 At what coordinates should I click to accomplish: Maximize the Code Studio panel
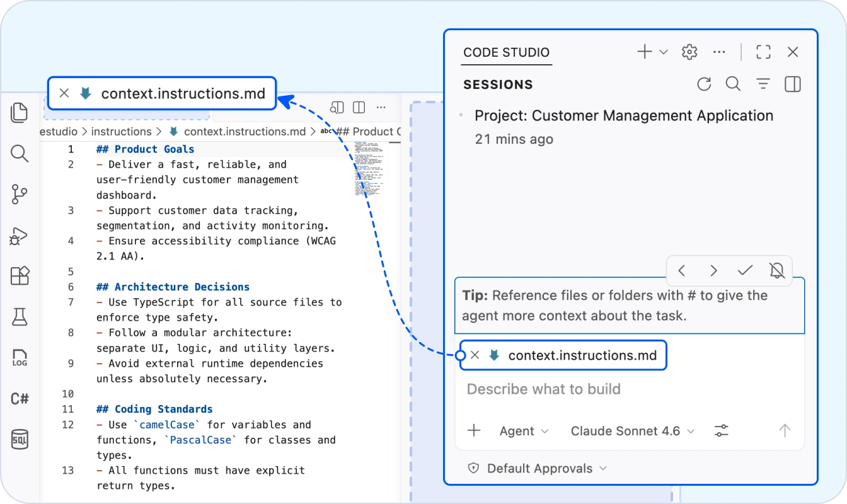click(763, 52)
